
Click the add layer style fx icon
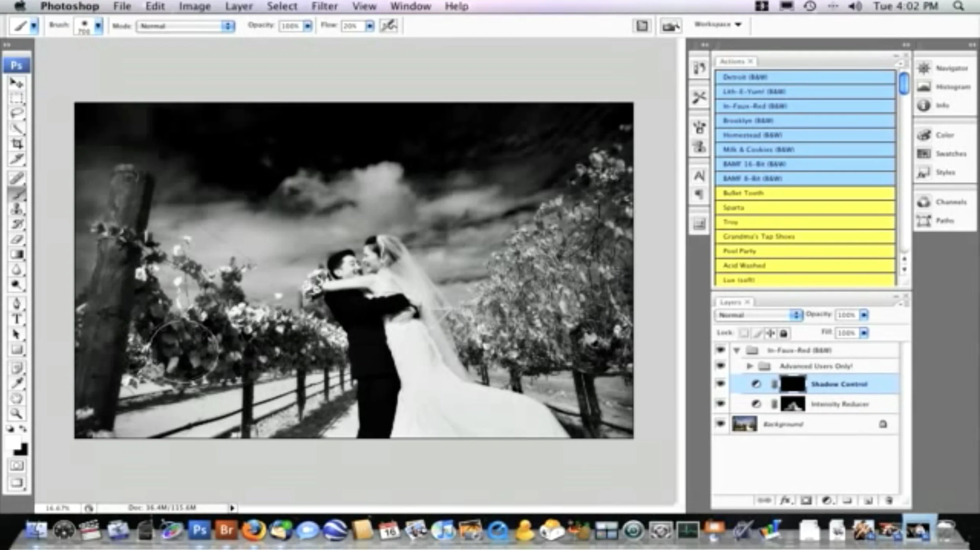click(x=785, y=501)
